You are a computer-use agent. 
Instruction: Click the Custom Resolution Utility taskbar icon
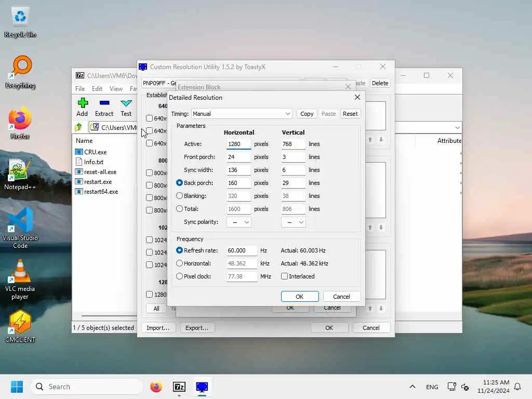pos(202,387)
